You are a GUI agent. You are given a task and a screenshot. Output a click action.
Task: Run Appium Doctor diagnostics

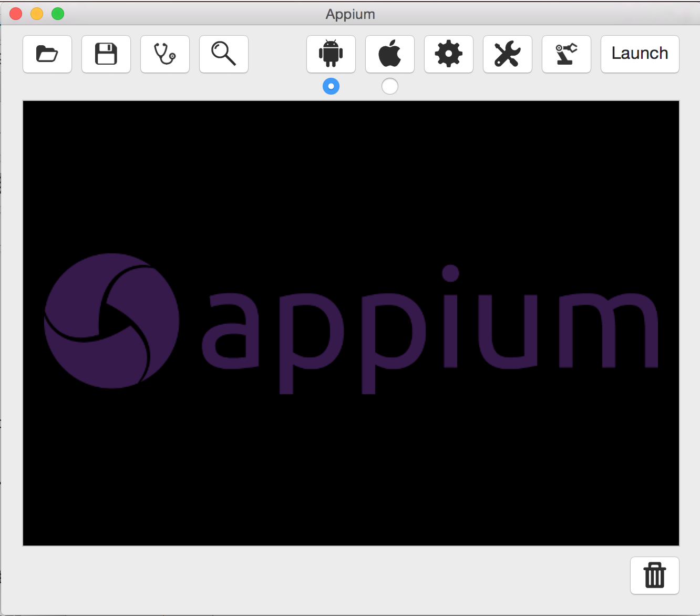164,54
